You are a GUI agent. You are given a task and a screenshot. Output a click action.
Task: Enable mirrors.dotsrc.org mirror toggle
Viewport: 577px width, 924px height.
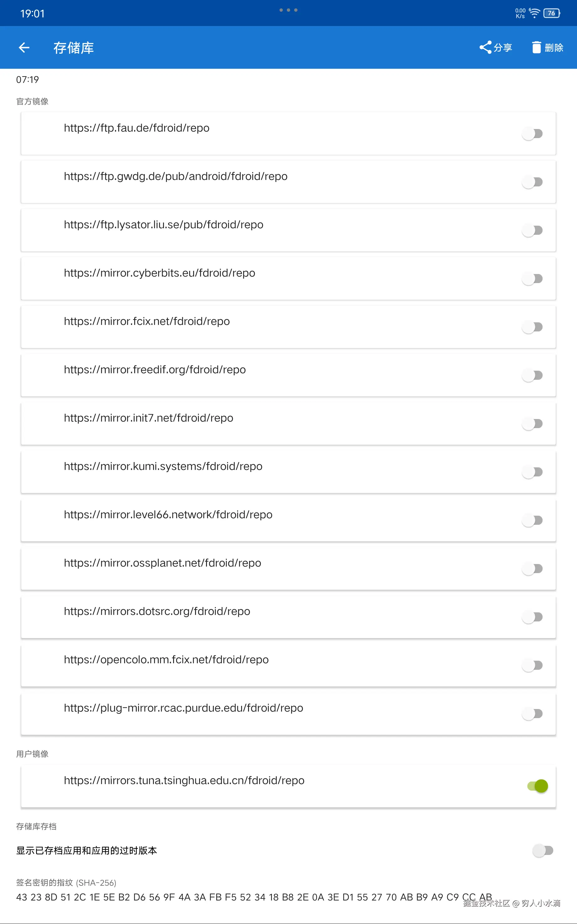pyautogui.click(x=532, y=617)
